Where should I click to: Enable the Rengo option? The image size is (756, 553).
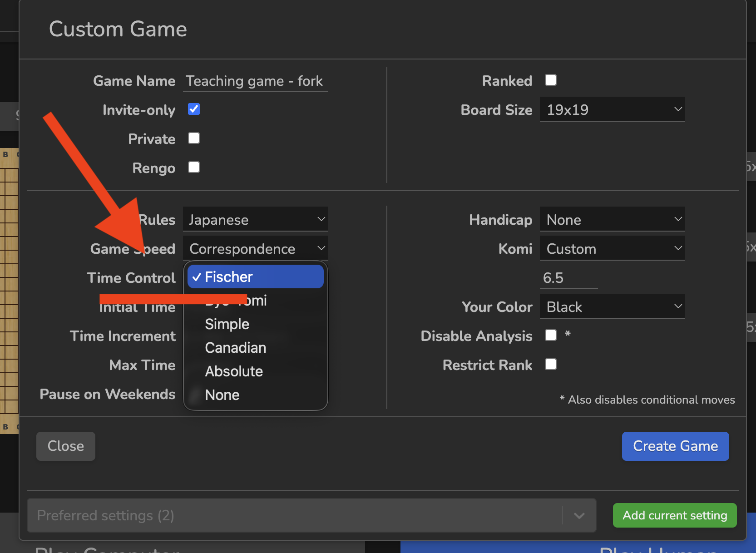194,168
